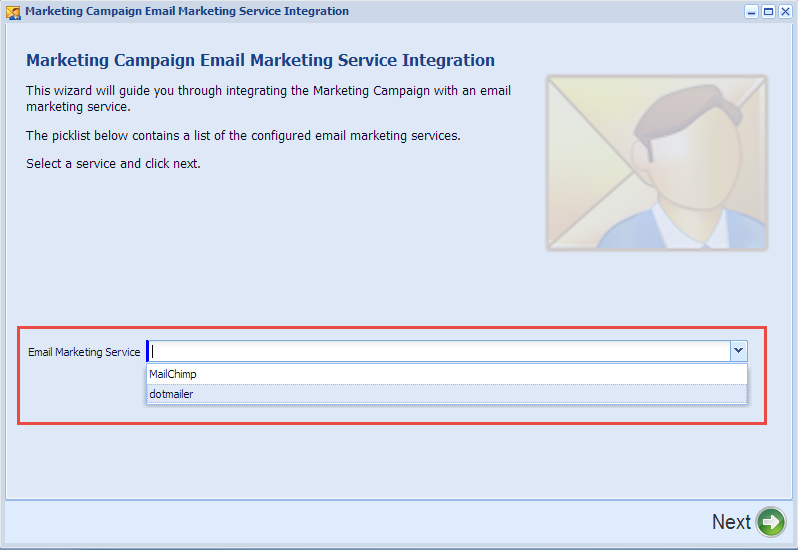Click the blue focus marker beside the input
Viewport: 798px width, 550px height.
(148, 351)
